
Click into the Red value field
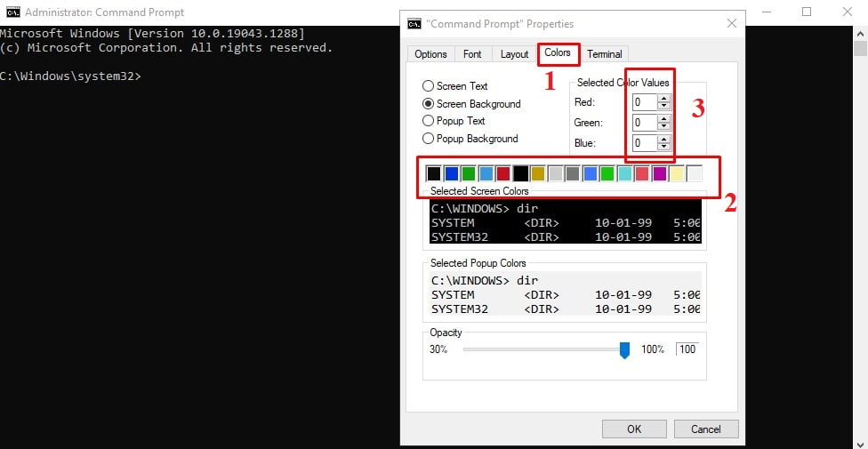click(x=645, y=102)
